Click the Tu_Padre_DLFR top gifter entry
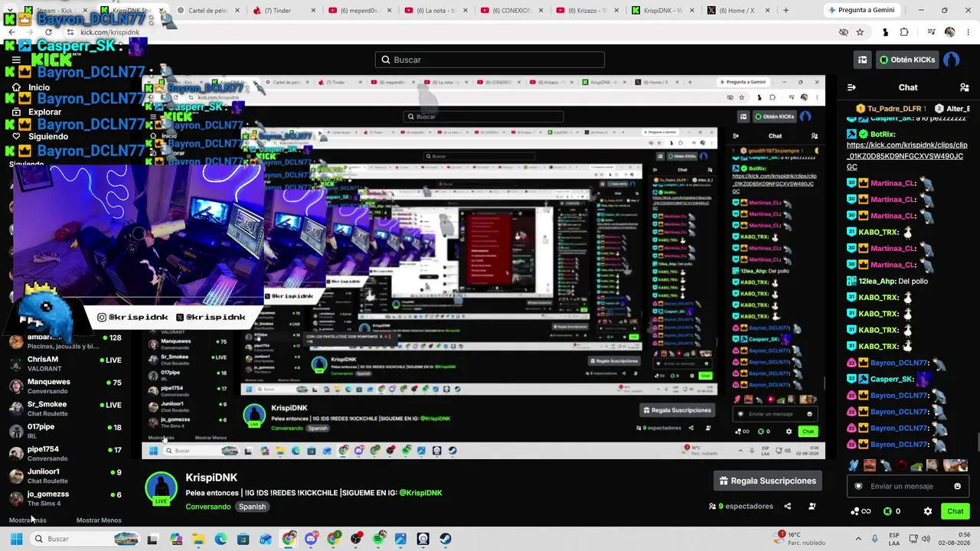Viewport: 980px width, 551px height. coord(891,109)
